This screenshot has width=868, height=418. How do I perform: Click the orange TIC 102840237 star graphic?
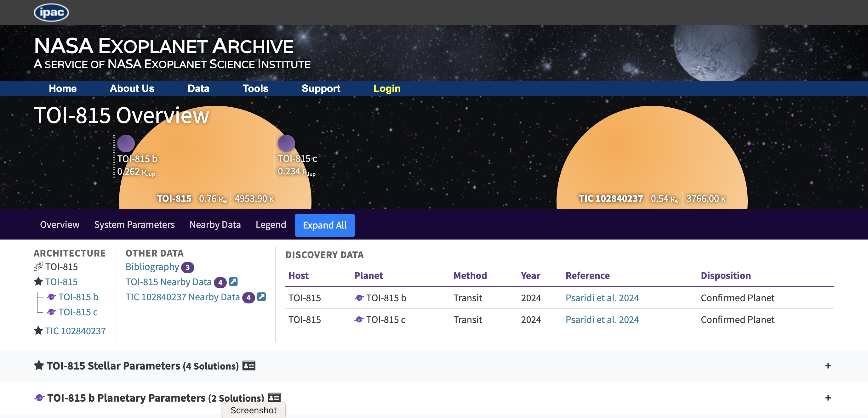(651, 155)
